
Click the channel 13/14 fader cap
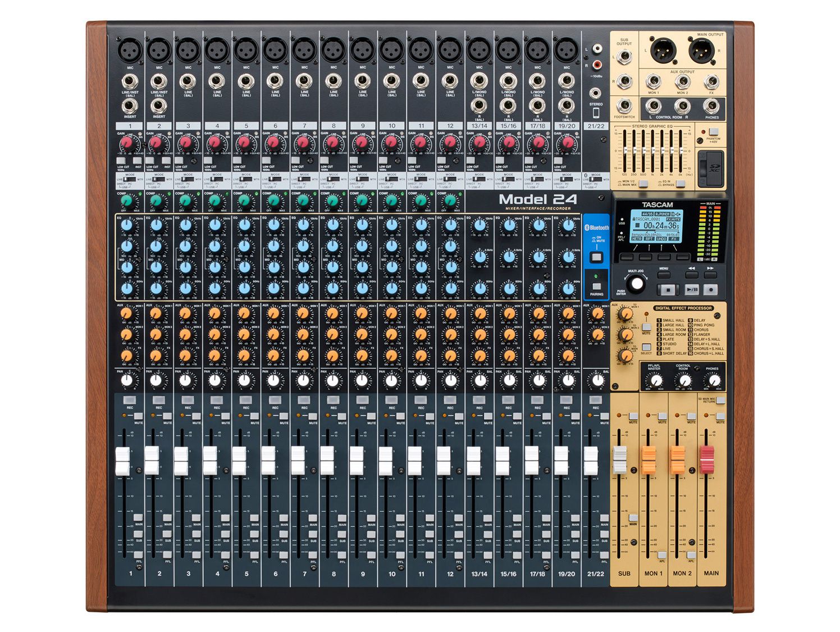tap(473, 462)
